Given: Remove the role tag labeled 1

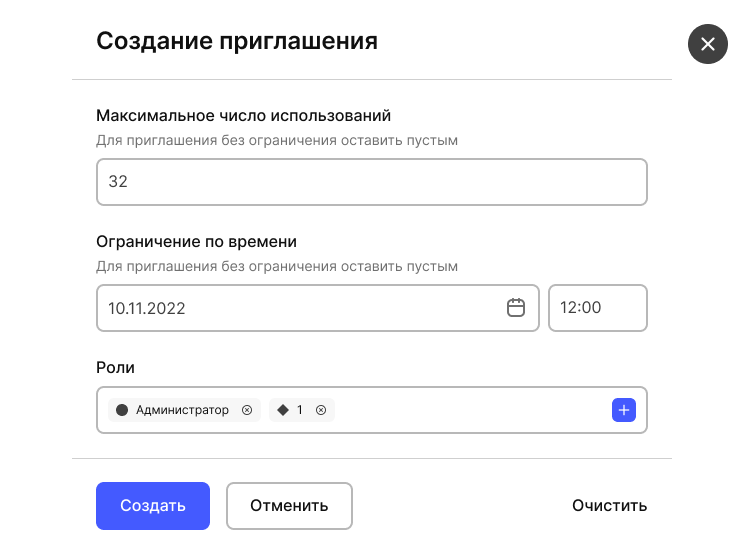Looking at the screenshot, I should [321, 410].
